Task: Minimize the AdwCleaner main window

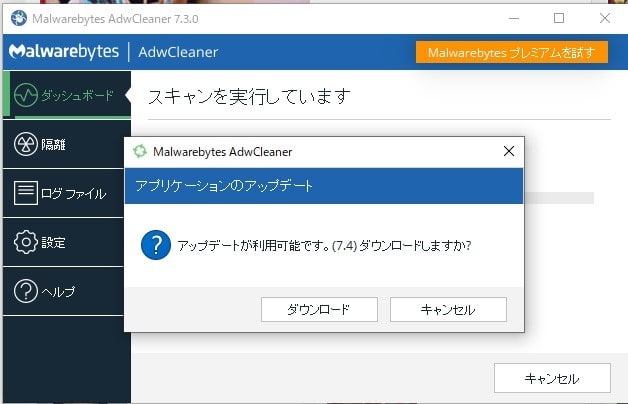Action: [514, 18]
